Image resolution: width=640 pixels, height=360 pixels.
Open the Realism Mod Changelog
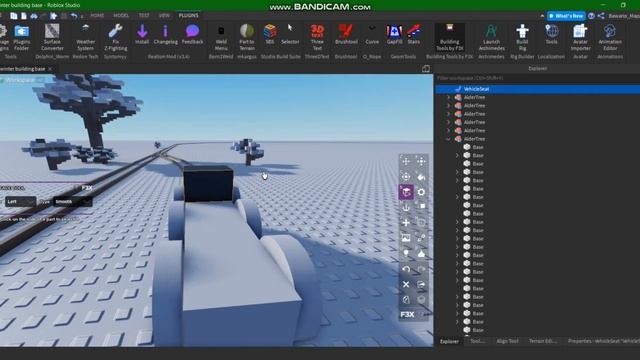165,34
